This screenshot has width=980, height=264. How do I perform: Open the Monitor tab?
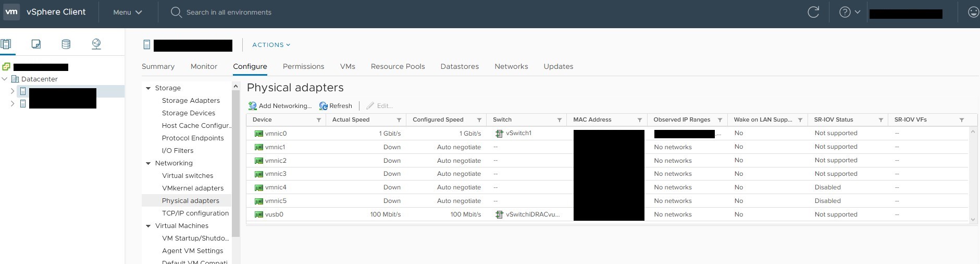pyautogui.click(x=204, y=66)
